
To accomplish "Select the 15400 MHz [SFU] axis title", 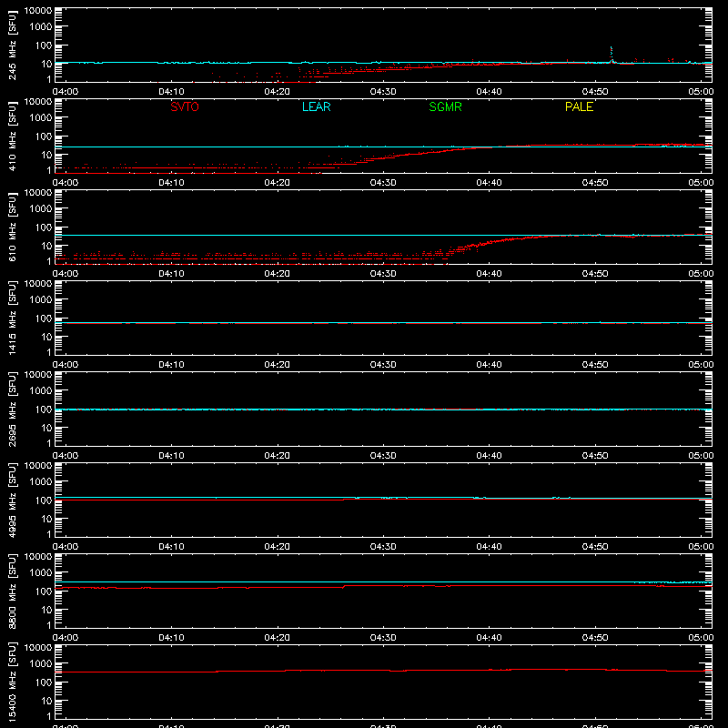I will point(13,682).
